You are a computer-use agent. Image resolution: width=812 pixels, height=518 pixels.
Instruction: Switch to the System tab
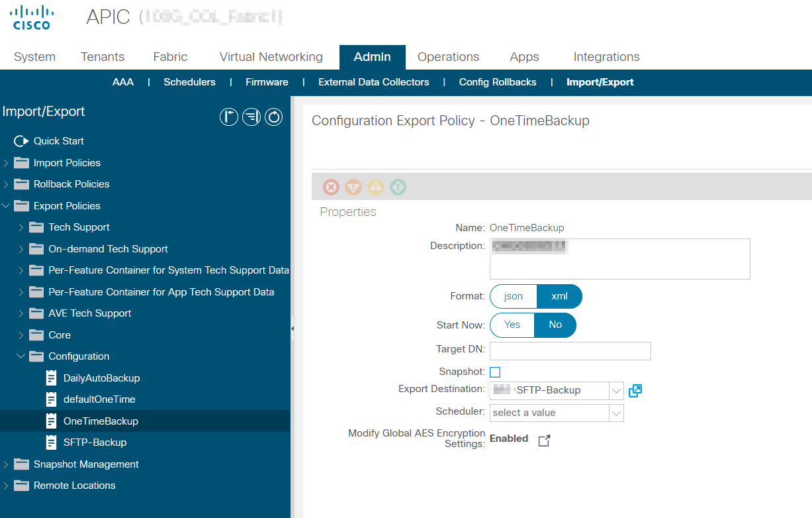[x=34, y=57]
